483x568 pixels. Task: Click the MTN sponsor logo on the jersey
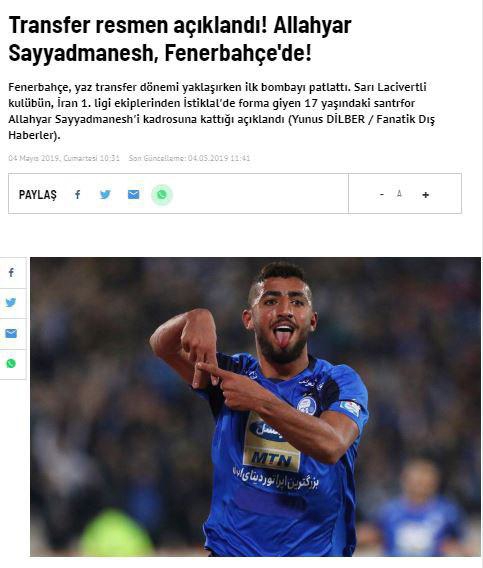[x=272, y=460]
